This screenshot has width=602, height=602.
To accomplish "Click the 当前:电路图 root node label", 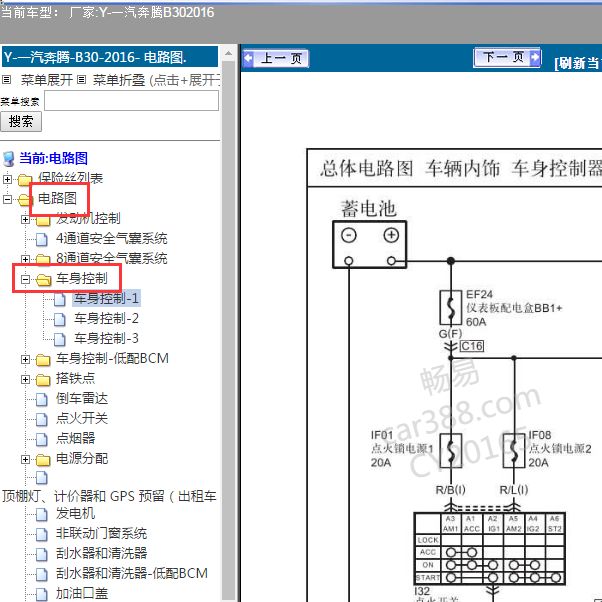I will pos(53,158).
